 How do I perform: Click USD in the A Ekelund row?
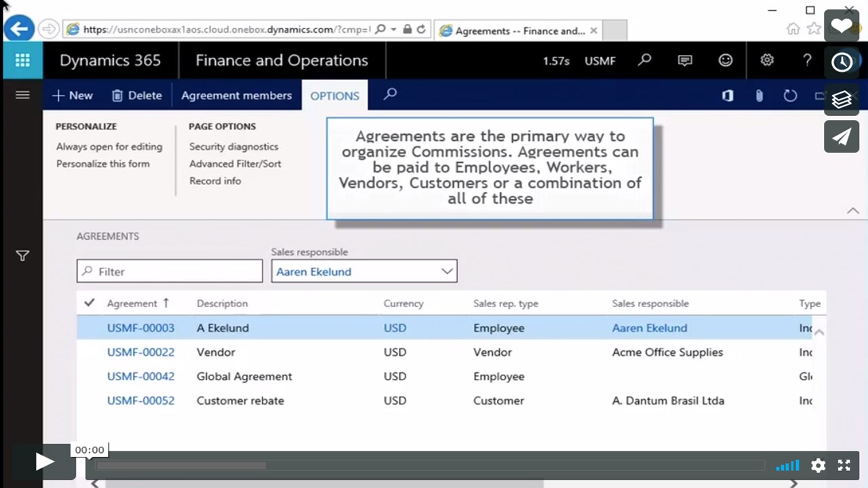pos(395,328)
